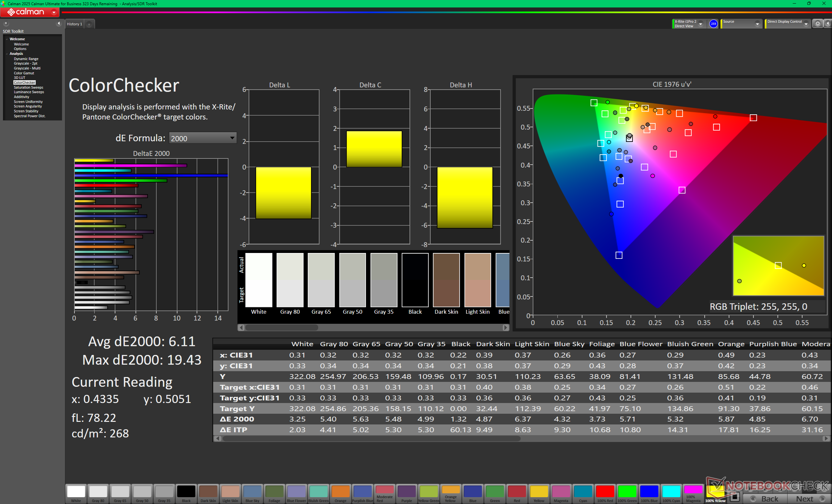Click the data table horizontal scrollbar
Viewport: 832px width, 504px height.
point(371,438)
